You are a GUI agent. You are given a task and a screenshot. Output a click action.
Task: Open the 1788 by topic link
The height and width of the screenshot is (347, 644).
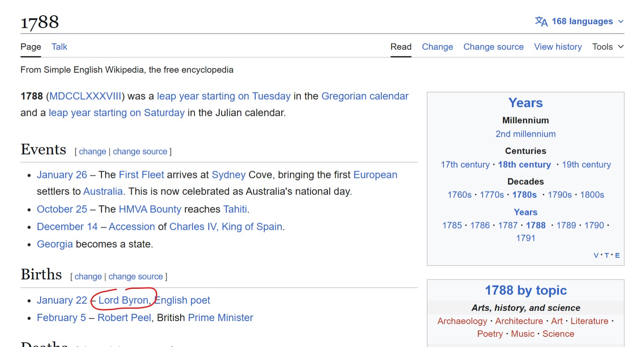click(x=525, y=290)
